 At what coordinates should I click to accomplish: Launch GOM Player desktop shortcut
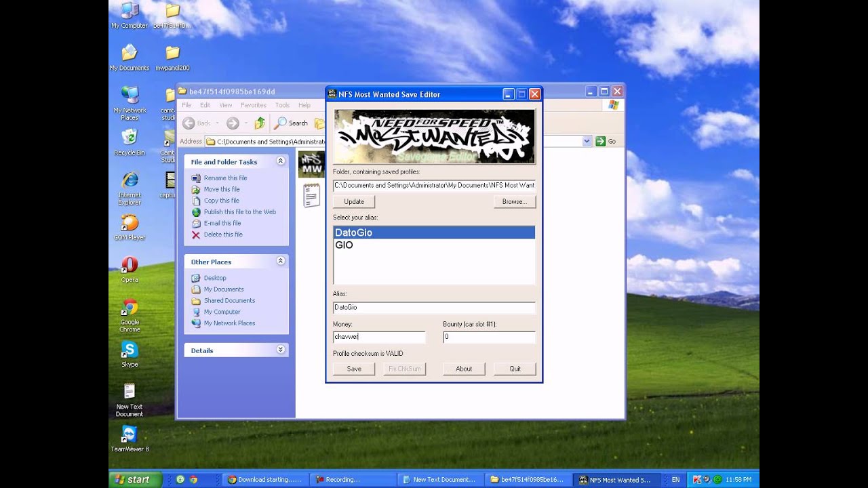[130, 227]
